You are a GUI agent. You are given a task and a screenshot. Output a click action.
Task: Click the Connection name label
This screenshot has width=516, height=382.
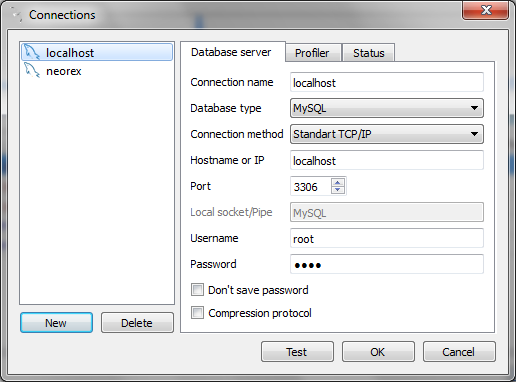(232, 82)
